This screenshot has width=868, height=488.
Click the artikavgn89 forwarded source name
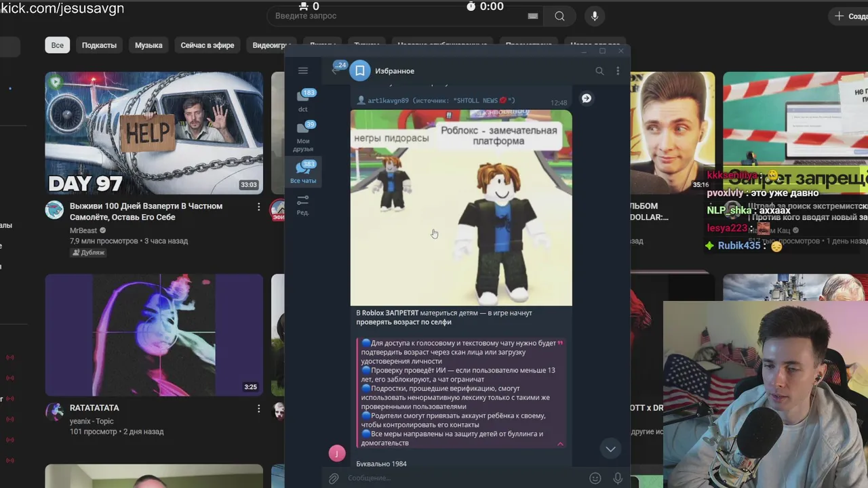pos(389,100)
